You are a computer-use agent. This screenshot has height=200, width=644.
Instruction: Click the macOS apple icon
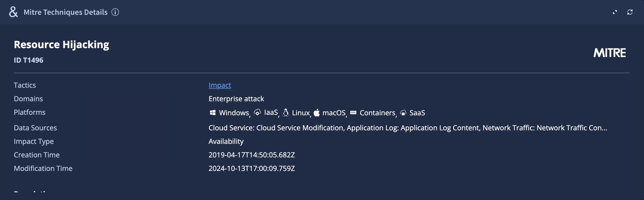(x=317, y=113)
